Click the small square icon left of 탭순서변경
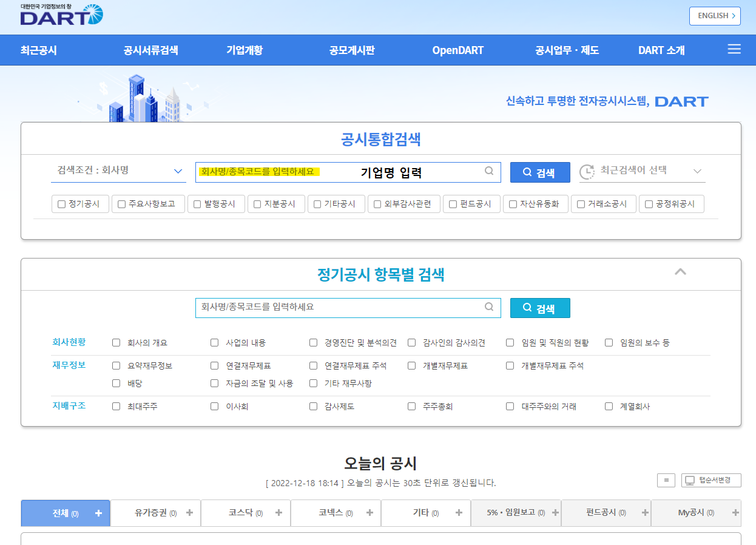 pyautogui.click(x=666, y=480)
